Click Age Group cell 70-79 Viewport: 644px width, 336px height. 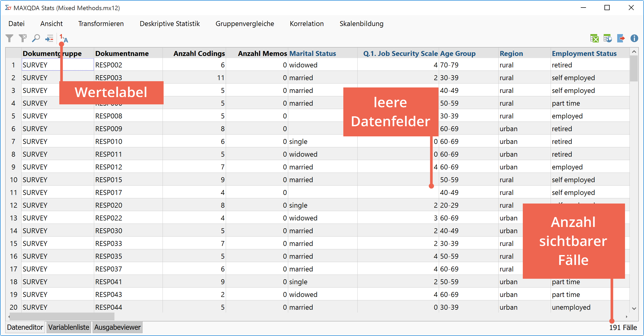click(x=469, y=65)
